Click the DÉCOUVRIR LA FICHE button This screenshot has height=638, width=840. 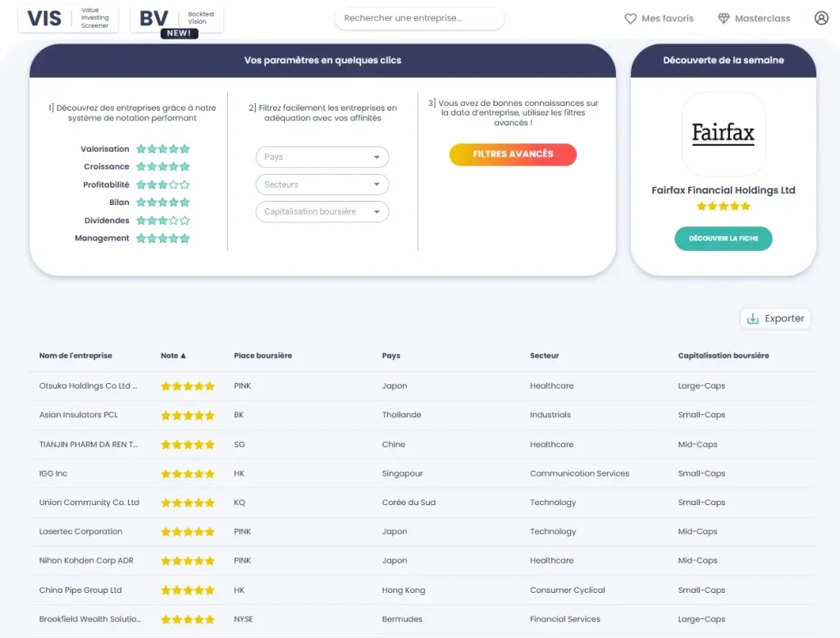(x=724, y=239)
